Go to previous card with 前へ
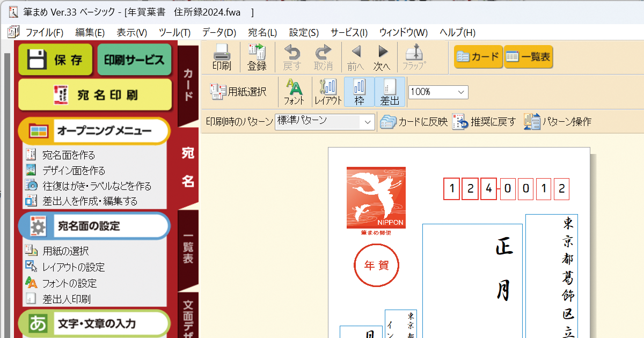The height and width of the screenshot is (338, 644). click(x=355, y=57)
